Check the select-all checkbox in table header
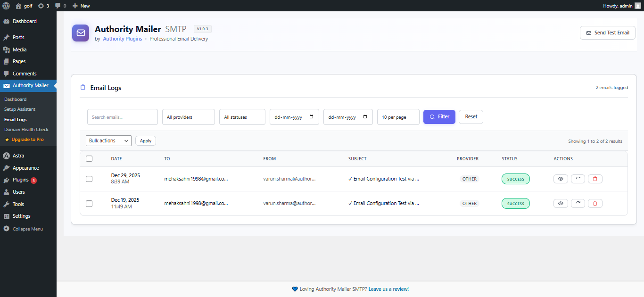The width and height of the screenshot is (644, 297). tap(89, 158)
